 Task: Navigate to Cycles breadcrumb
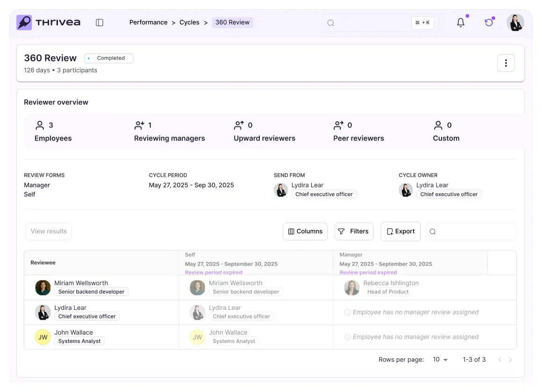point(189,22)
